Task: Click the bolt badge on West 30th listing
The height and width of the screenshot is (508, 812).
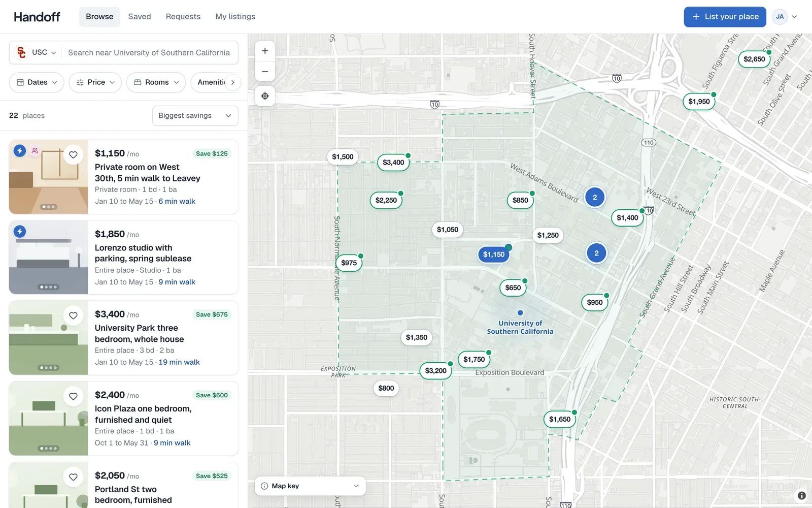Action: click(x=20, y=151)
